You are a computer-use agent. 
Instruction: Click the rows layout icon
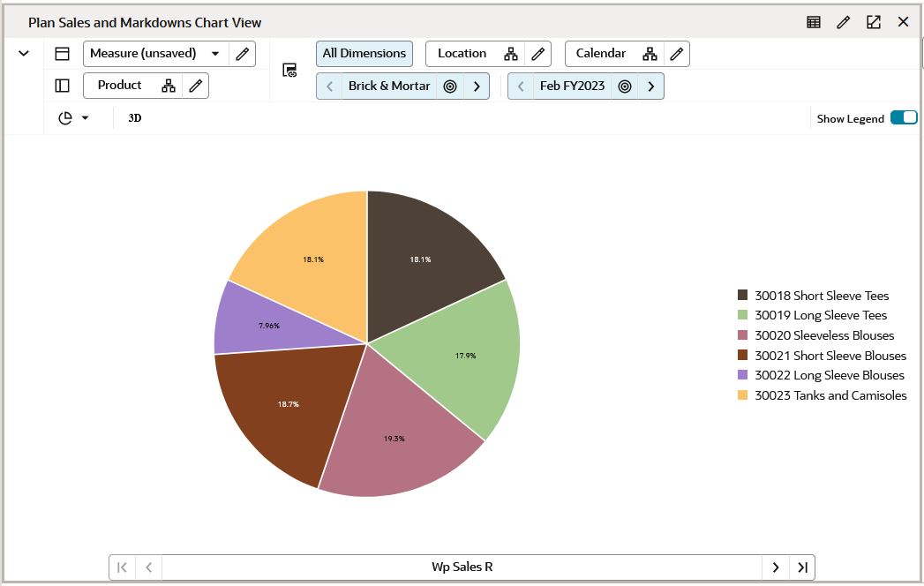[61, 53]
